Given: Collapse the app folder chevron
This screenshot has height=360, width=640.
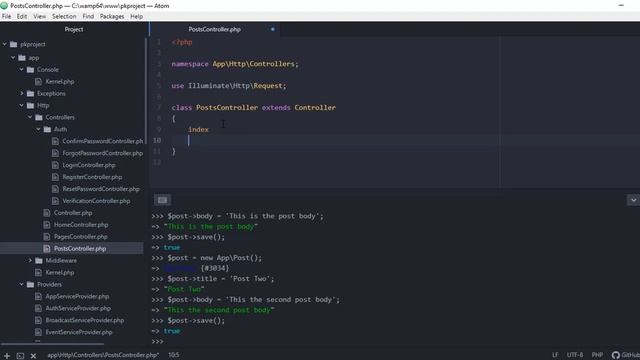Looking at the screenshot, I should [x=13, y=58].
